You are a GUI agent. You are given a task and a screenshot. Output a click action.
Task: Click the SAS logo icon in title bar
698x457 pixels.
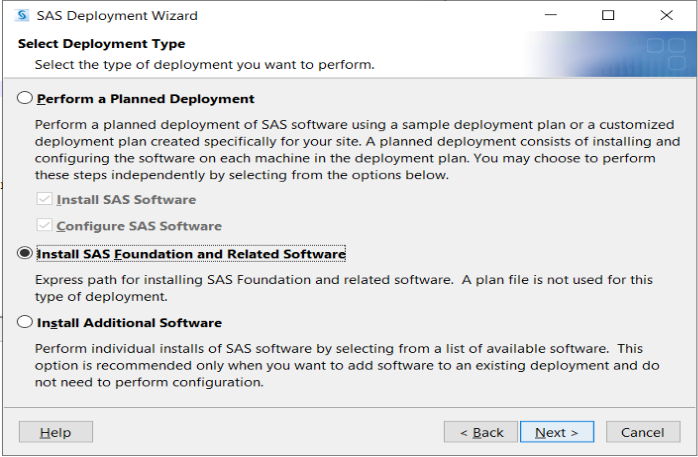coord(22,15)
